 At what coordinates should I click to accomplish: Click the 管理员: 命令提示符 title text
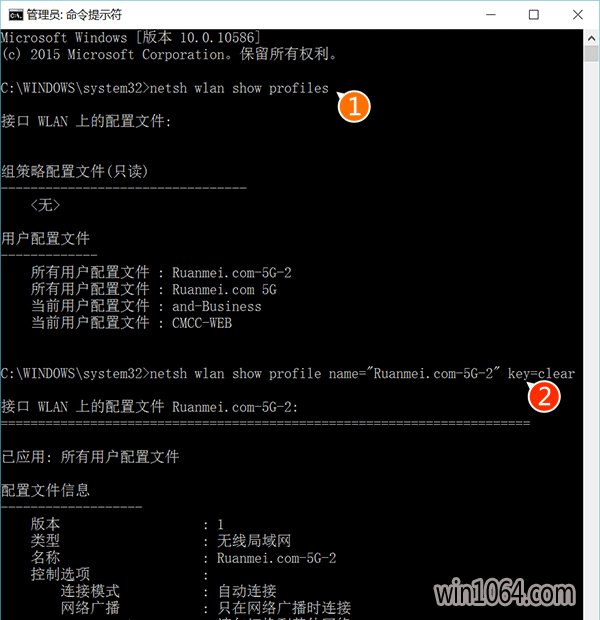(74, 15)
